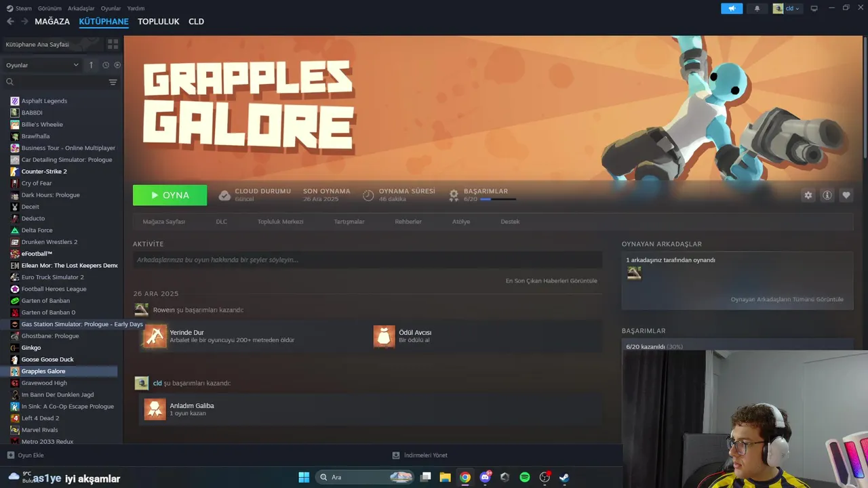Go forward with the right arrow

pos(24,22)
